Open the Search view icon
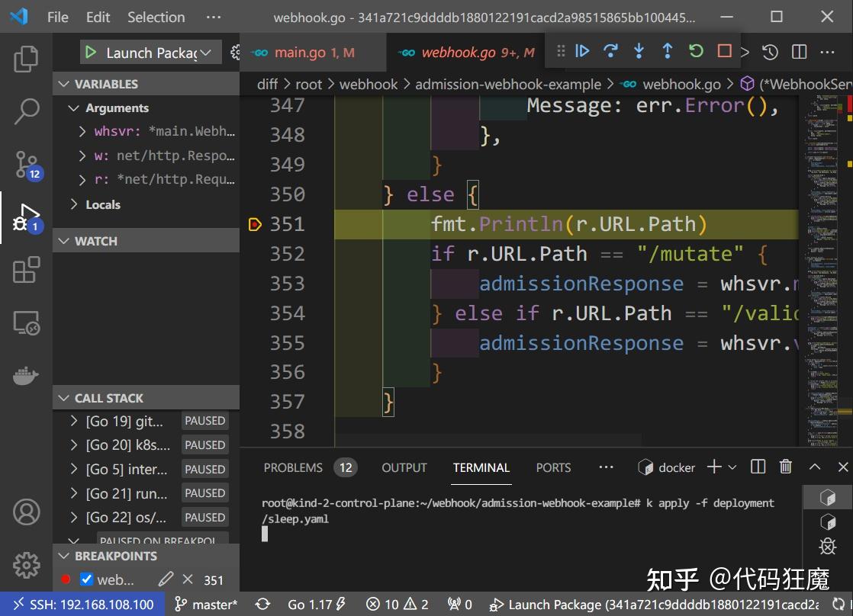The width and height of the screenshot is (853, 616). click(26, 111)
